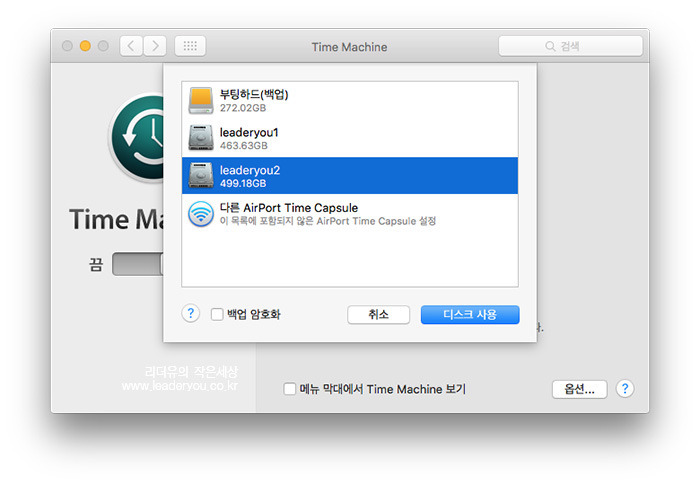Go back with the left arrow button
Image resolution: width=700 pixels, height=485 pixels.
pos(131,46)
